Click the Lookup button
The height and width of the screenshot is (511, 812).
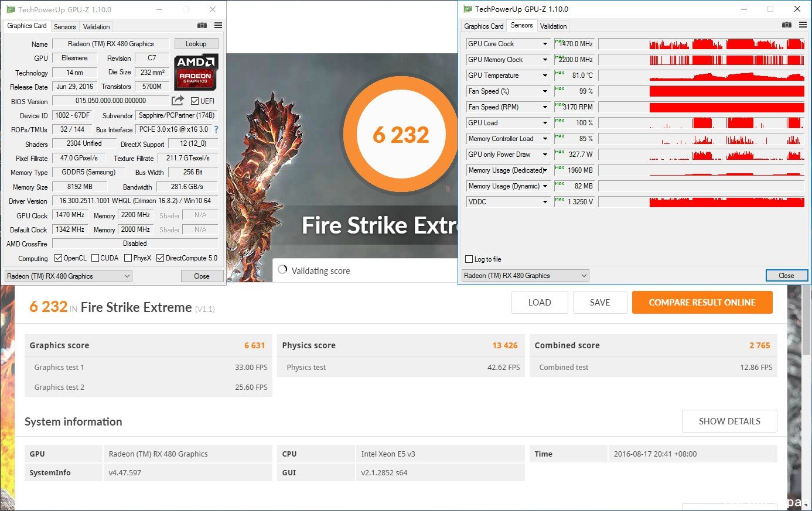(x=196, y=44)
